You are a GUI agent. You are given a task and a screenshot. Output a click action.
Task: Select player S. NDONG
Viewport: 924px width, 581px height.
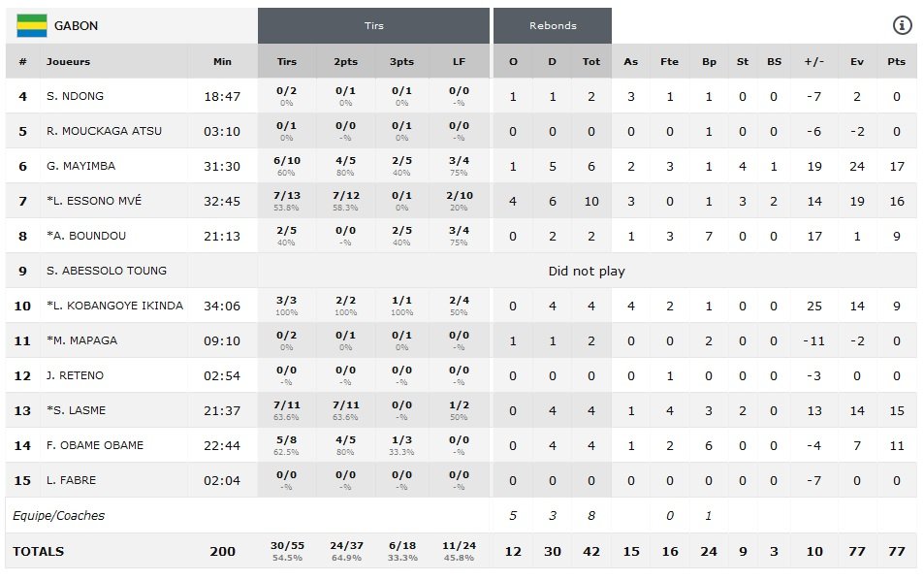click(x=75, y=96)
